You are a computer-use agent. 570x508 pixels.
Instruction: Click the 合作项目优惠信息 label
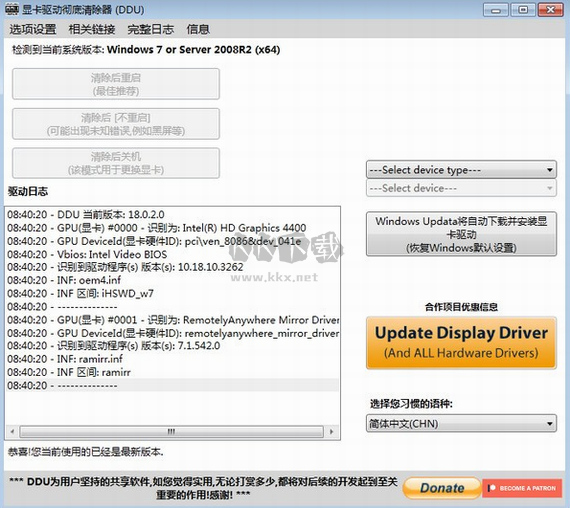point(461,307)
